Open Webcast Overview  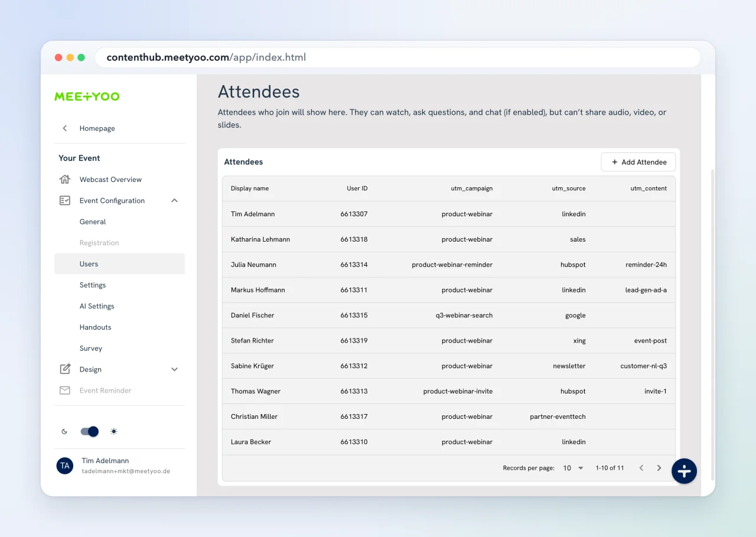pyautogui.click(x=110, y=179)
